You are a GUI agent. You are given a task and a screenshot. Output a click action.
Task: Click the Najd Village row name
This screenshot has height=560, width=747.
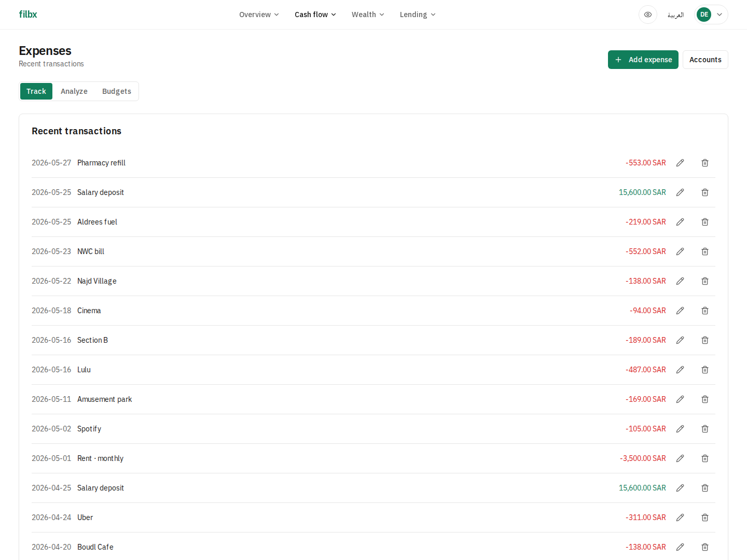coord(97,281)
